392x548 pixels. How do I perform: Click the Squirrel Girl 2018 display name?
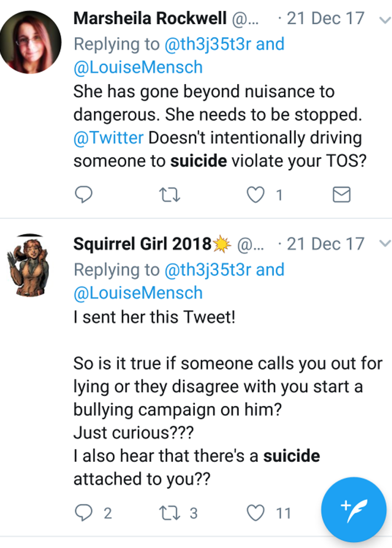(142, 244)
